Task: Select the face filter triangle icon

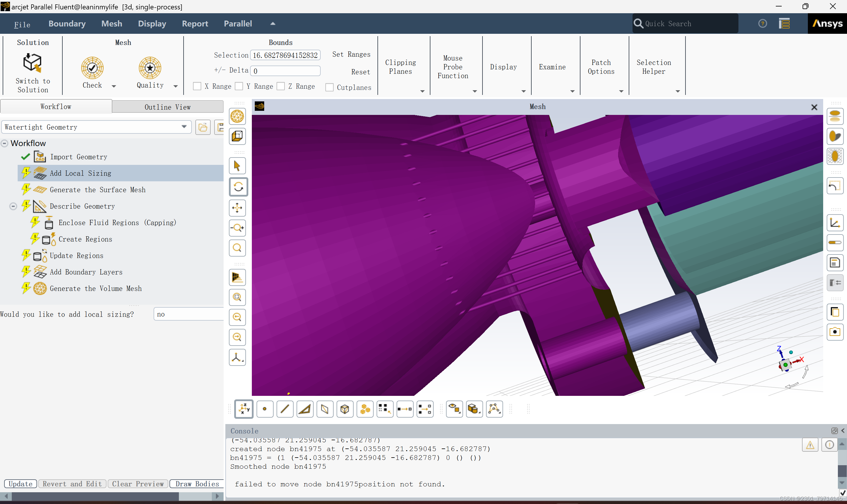Action: [x=305, y=409]
